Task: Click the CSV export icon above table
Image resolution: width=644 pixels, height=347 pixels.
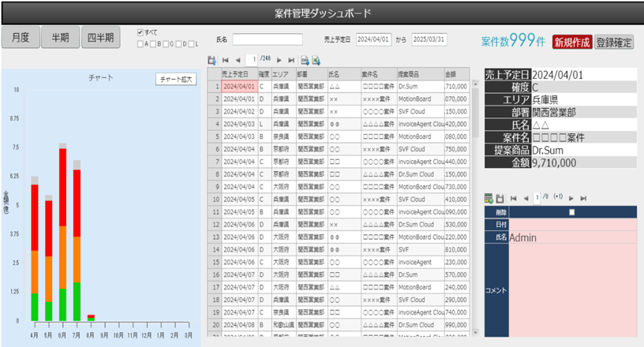Action: [305, 60]
